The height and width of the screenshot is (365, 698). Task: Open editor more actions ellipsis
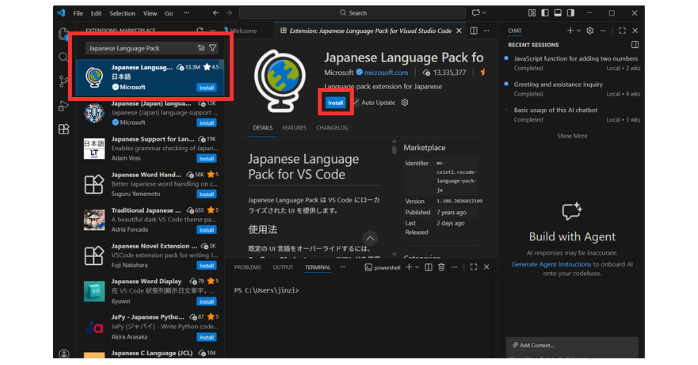(487, 31)
